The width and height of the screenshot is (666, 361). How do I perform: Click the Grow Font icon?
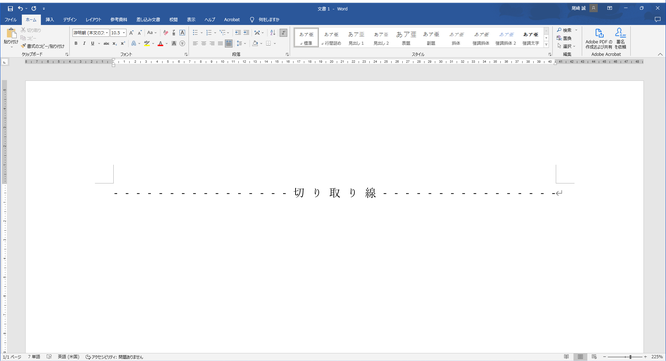131,33
